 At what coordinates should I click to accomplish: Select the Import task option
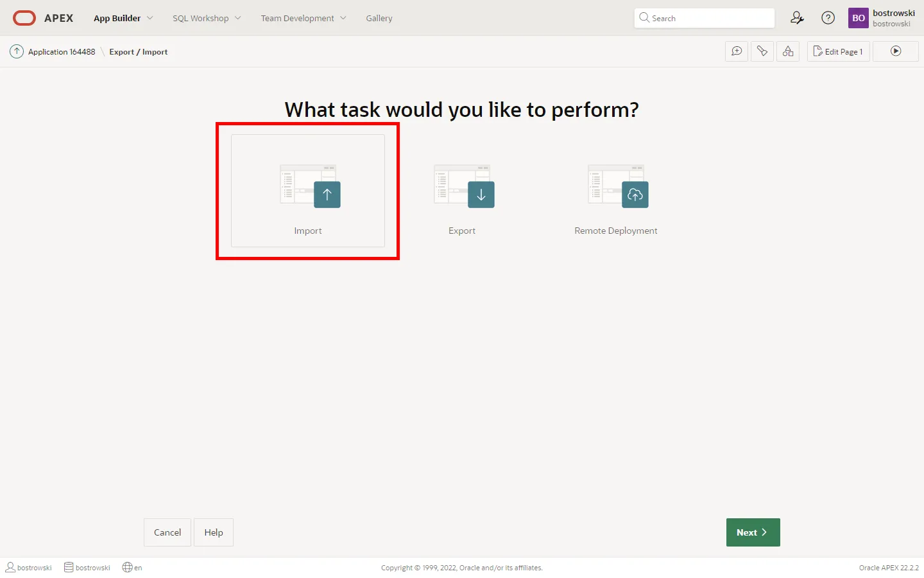click(308, 191)
